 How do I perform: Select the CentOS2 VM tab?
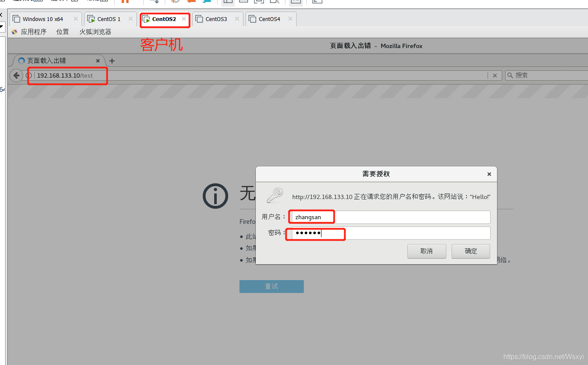pyautogui.click(x=164, y=19)
